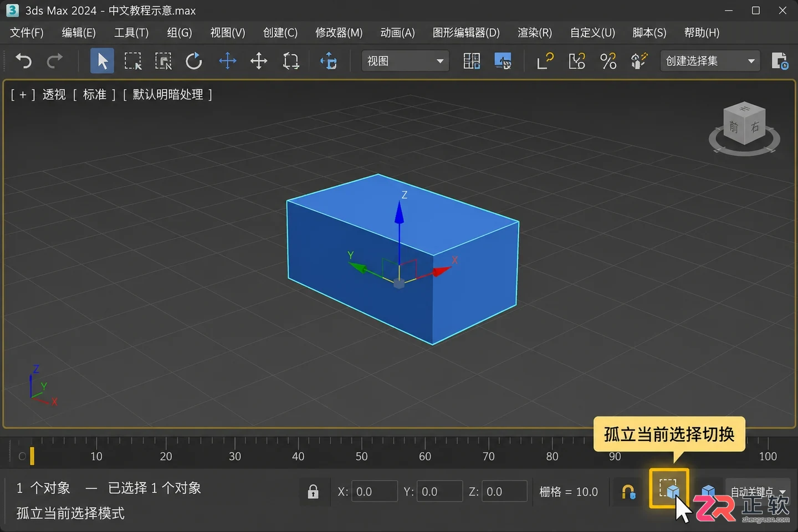The width and height of the screenshot is (798, 532).
Task: Expand the 创建选择集 dropdown
Action: [710, 61]
